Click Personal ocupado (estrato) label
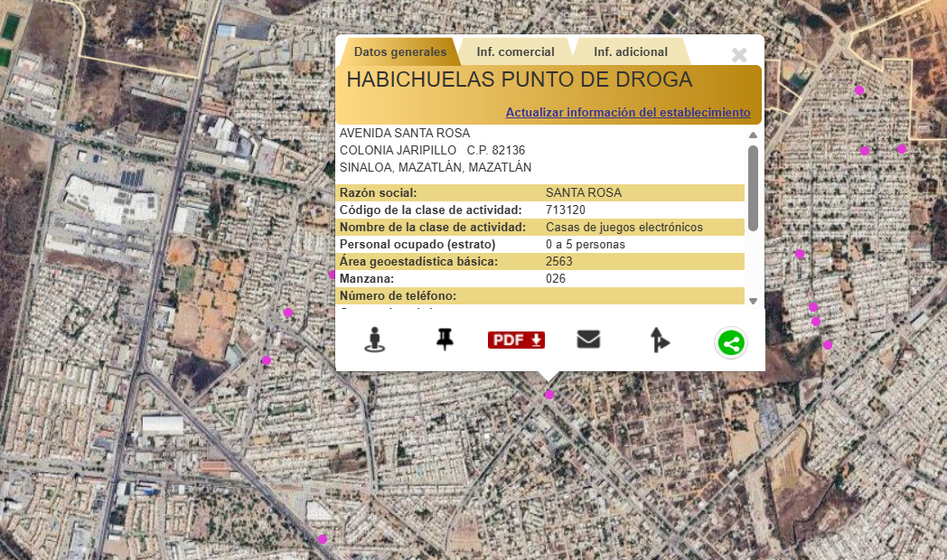This screenshot has width=947, height=560. [417, 245]
